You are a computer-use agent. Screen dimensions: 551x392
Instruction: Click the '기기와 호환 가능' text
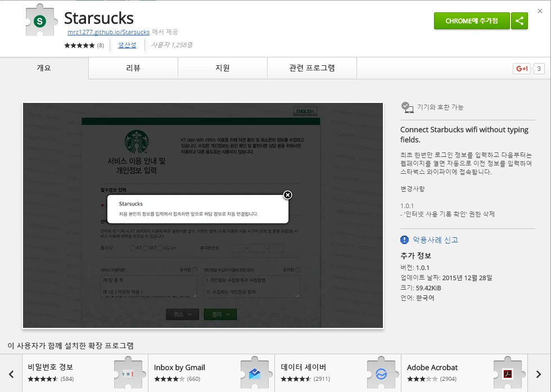point(440,107)
